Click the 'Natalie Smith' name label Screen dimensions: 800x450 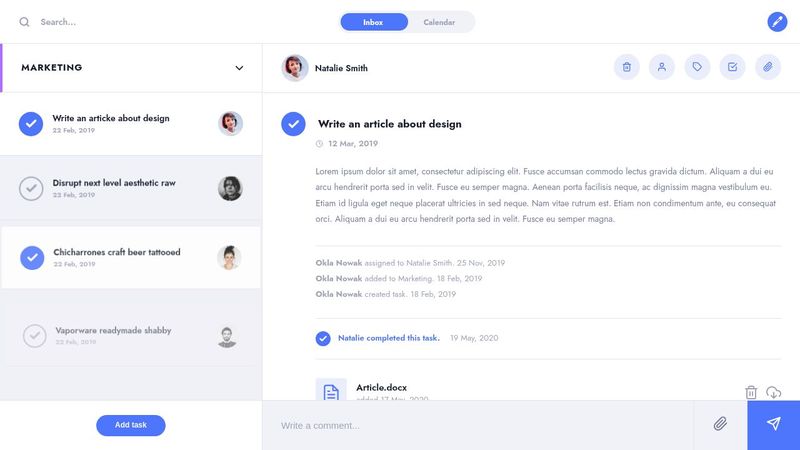tap(341, 68)
